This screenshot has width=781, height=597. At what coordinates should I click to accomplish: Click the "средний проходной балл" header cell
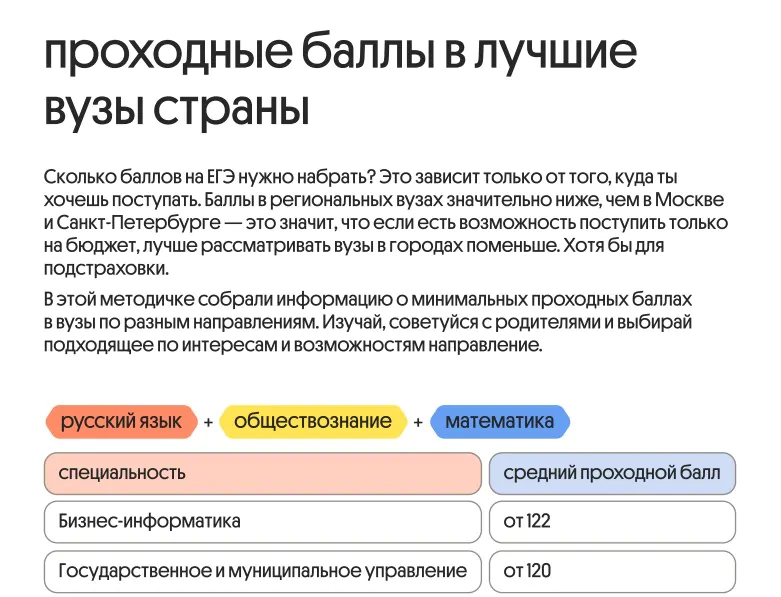pyautogui.click(x=611, y=473)
